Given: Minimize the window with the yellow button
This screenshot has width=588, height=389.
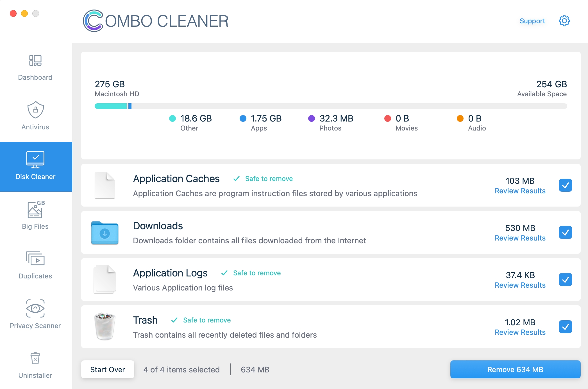Looking at the screenshot, I should (x=24, y=13).
